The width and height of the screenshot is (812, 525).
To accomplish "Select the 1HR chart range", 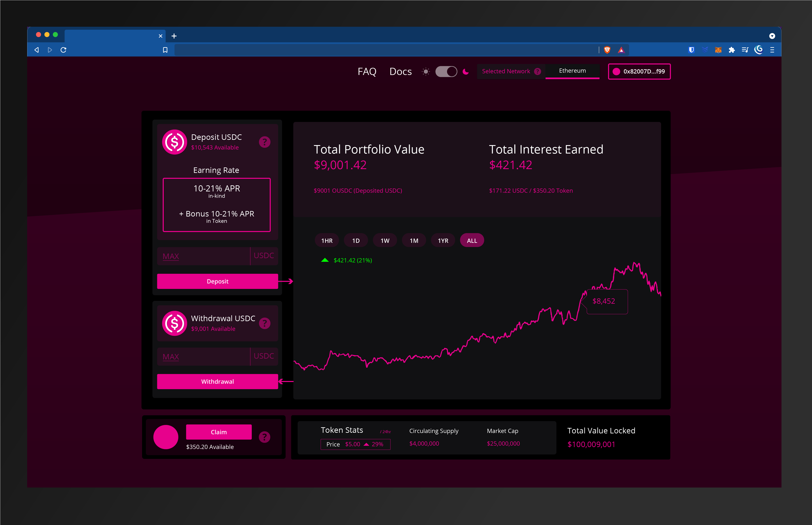I will pyautogui.click(x=327, y=241).
